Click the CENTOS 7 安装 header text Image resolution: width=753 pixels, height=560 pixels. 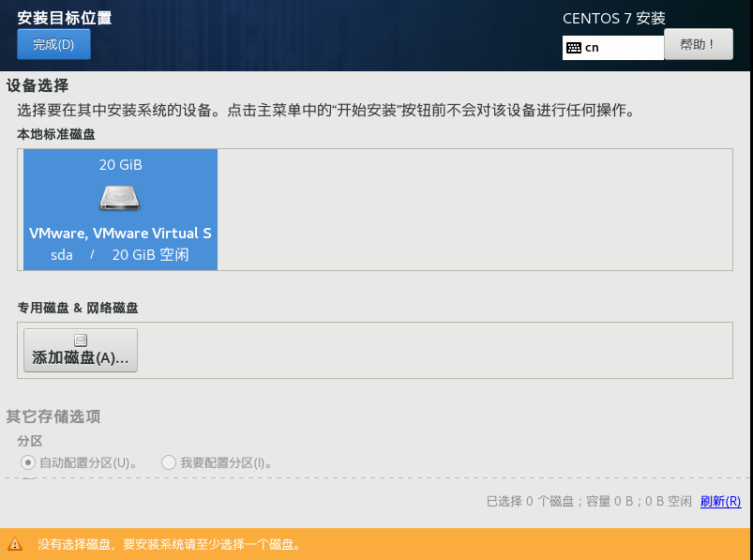pyautogui.click(x=613, y=18)
